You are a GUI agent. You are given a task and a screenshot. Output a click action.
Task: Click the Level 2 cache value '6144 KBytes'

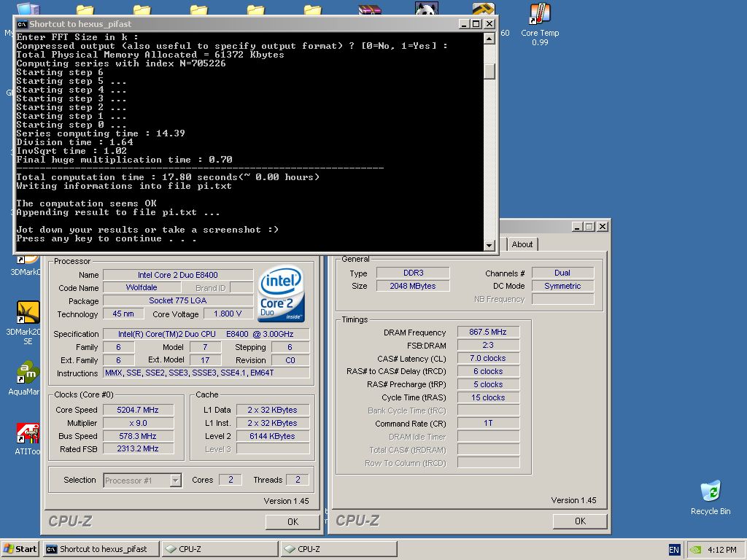[x=273, y=436]
